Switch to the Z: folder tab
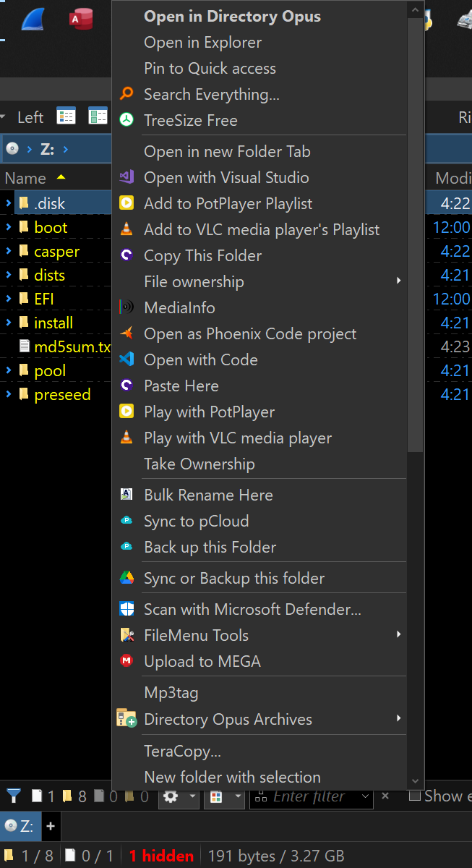Screen dimensions: 472x868 click(x=20, y=825)
